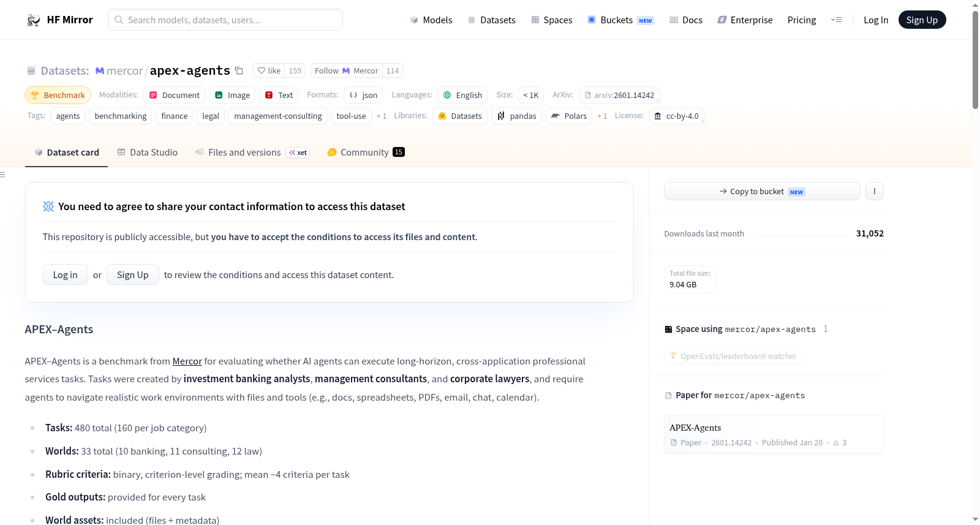
Task: Open the APEX-Agents paper card
Action: pos(774,434)
